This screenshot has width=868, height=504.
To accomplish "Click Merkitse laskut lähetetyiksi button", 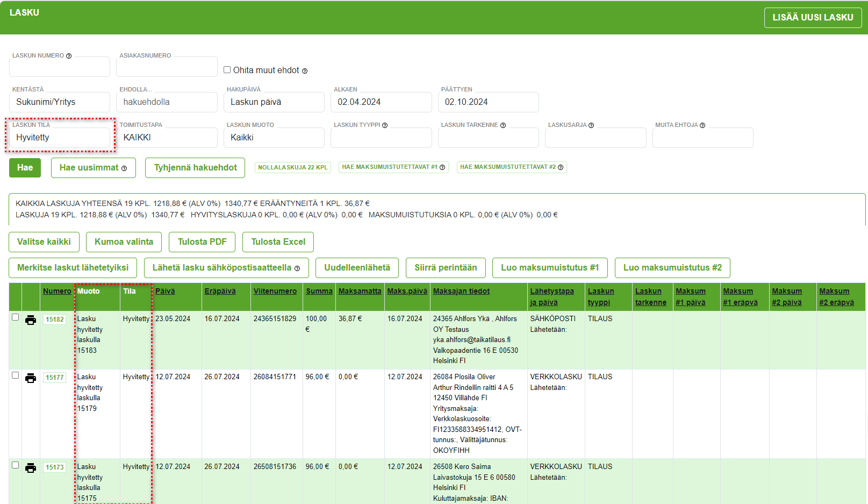I will pyautogui.click(x=73, y=268).
